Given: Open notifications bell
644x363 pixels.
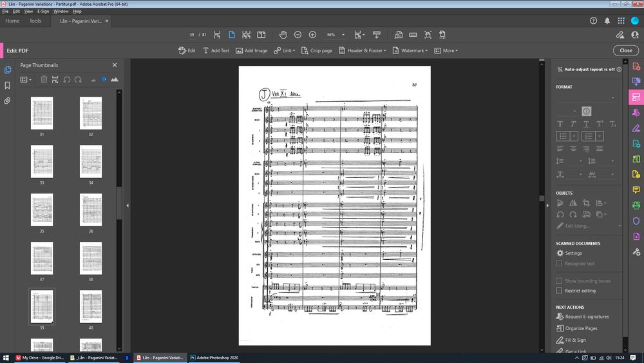Looking at the screenshot, I should tap(607, 21).
